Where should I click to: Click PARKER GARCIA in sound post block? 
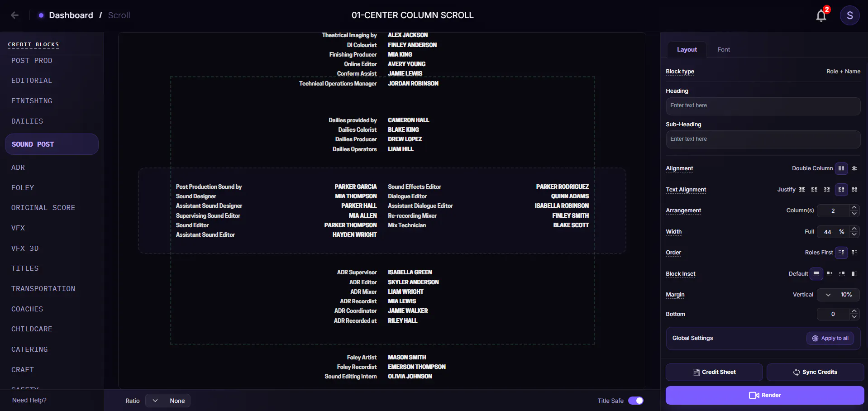(355, 186)
